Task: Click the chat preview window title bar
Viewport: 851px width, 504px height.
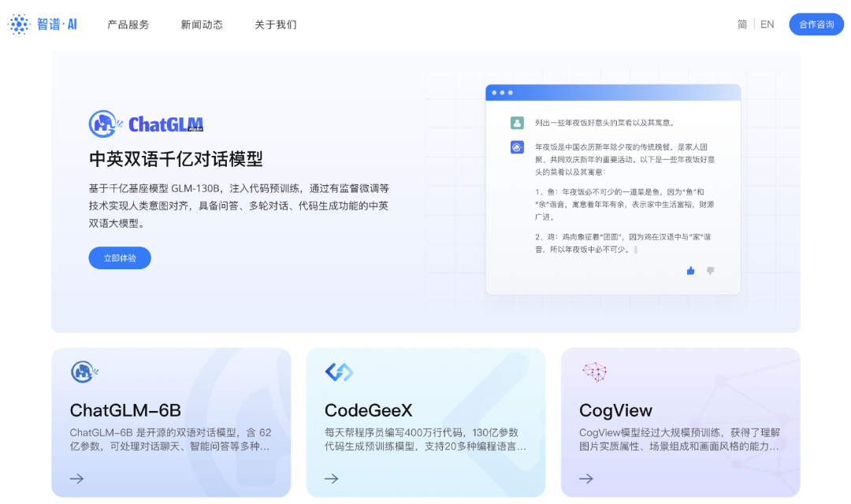Action: (613, 93)
